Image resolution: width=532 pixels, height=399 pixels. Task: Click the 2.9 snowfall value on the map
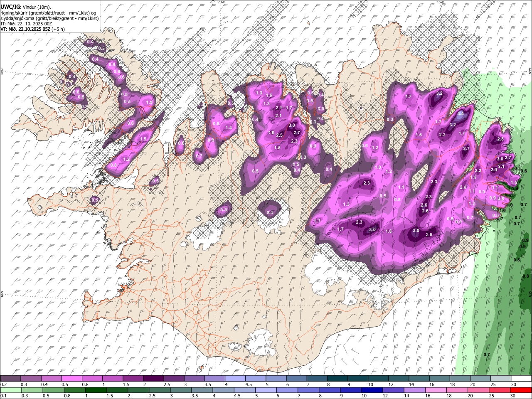tap(494, 170)
